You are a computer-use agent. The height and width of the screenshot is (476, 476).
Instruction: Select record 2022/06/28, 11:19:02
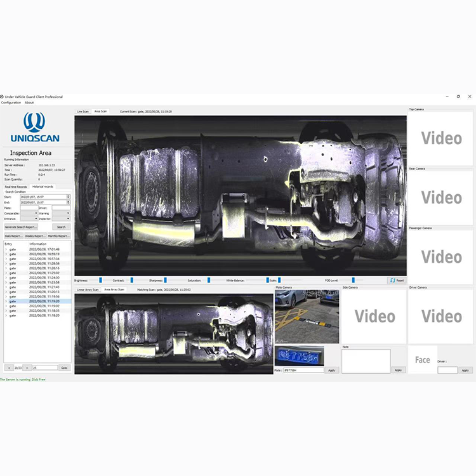37,306
